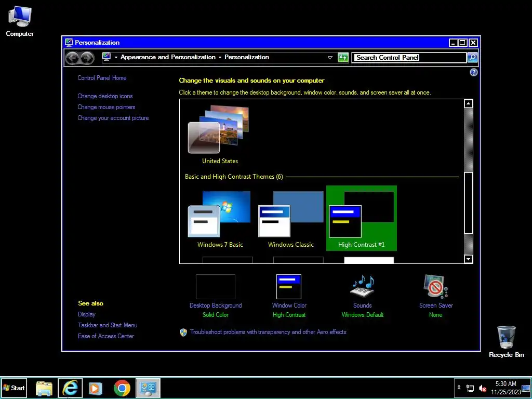532x399 pixels.
Task: Expand dropdown arrow before Personalization breadcrumb
Action: point(220,57)
